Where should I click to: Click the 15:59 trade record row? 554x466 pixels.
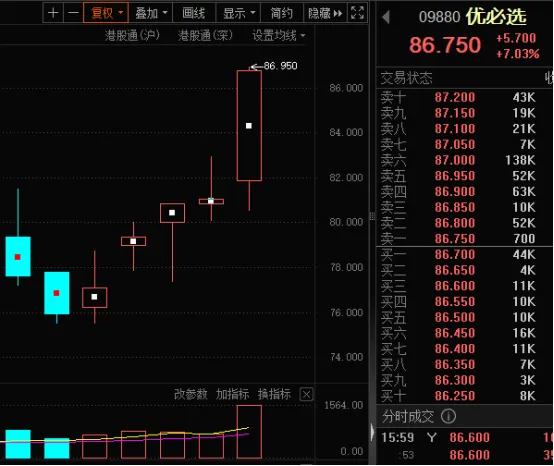click(x=465, y=438)
